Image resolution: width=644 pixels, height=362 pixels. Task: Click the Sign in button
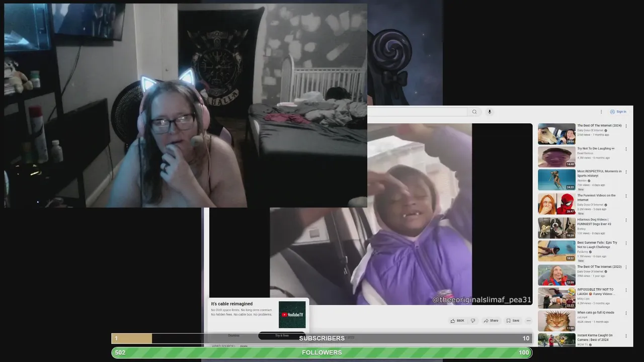pos(618,112)
